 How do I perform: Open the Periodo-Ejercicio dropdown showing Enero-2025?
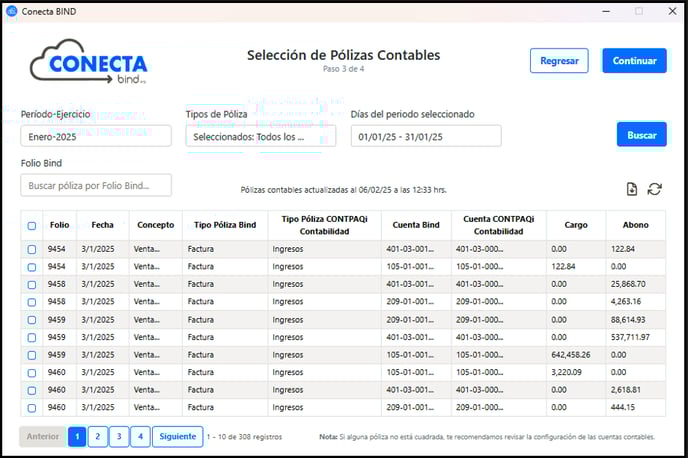(x=96, y=136)
